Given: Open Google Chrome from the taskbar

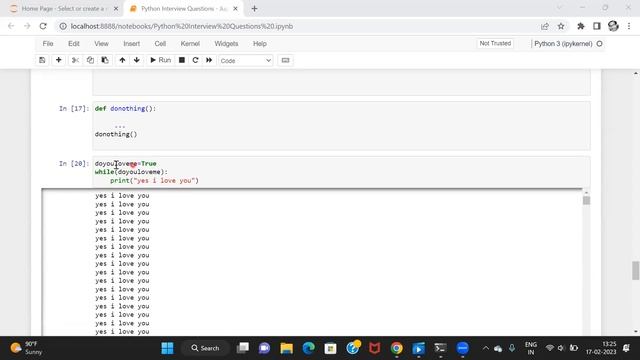Looking at the screenshot, I should pos(396,348).
